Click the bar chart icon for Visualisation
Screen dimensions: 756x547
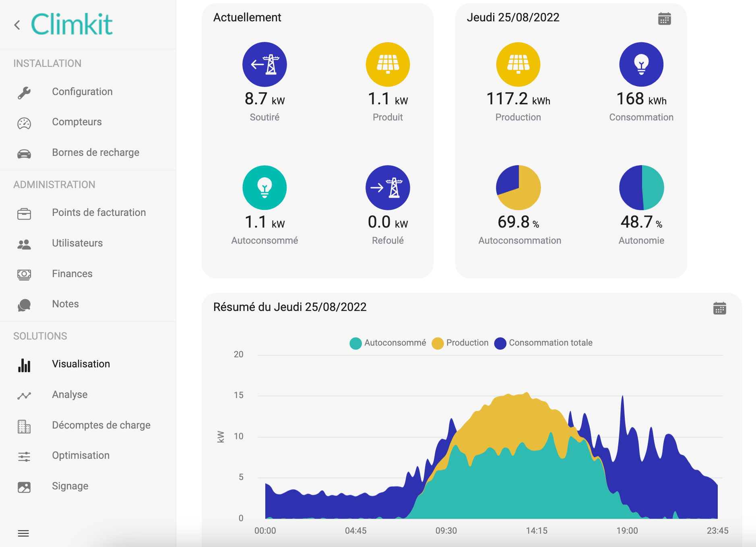[x=24, y=365]
